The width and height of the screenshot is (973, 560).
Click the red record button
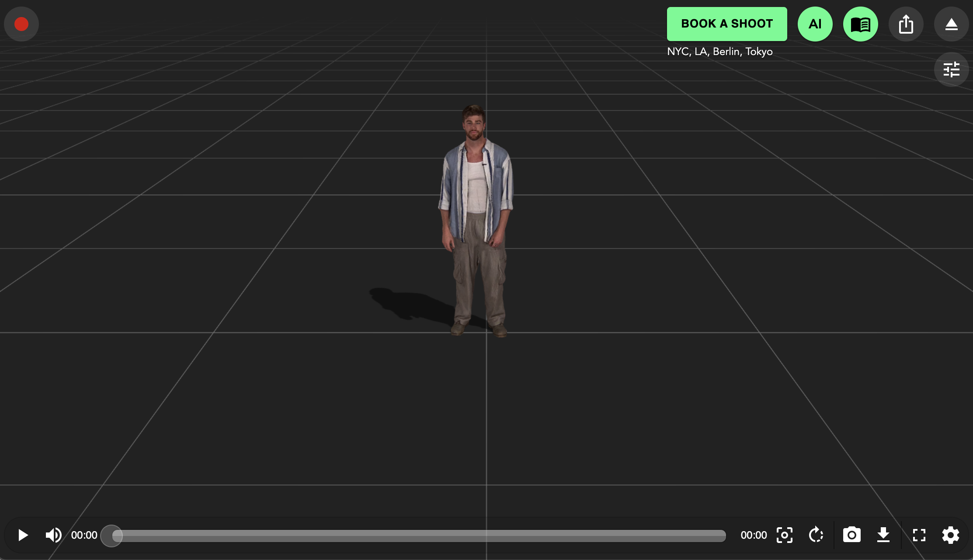[x=21, y=24]
